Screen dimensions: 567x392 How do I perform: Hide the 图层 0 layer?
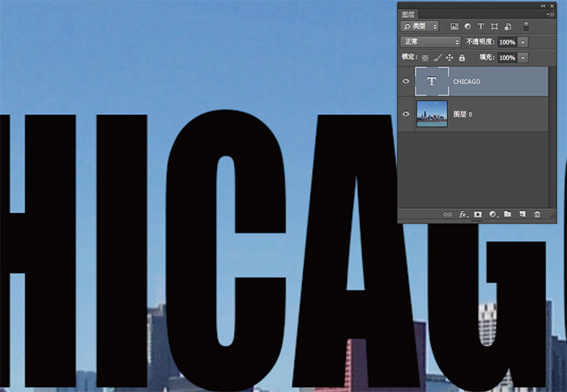click(406, 114)
